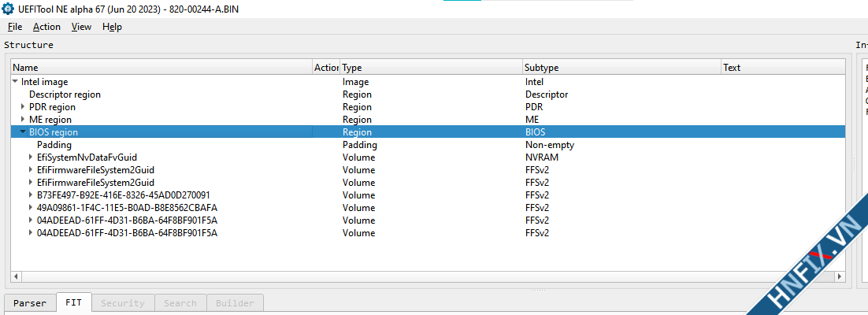The image size is (868, 315).
Task: Expand the EfiSystemNvDataFvGuid volume
Action: click(x=31, y=157)
